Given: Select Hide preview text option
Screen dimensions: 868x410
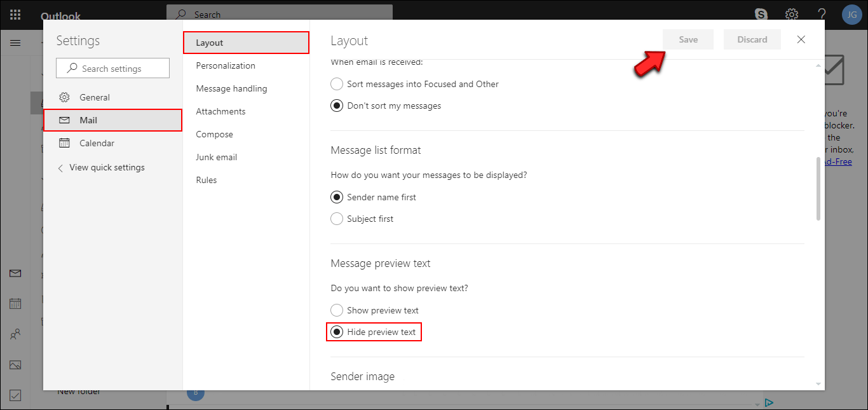Looking at the screenshot, I should (374, 332).
